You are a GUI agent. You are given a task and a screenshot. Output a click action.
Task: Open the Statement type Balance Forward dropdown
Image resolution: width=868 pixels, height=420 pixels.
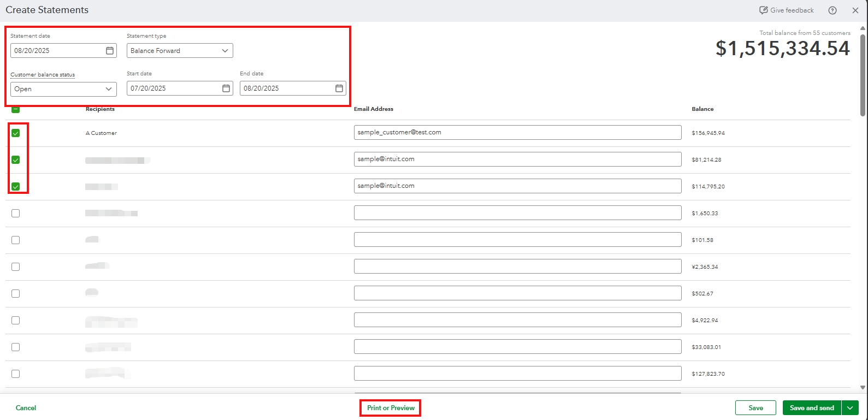180,51
